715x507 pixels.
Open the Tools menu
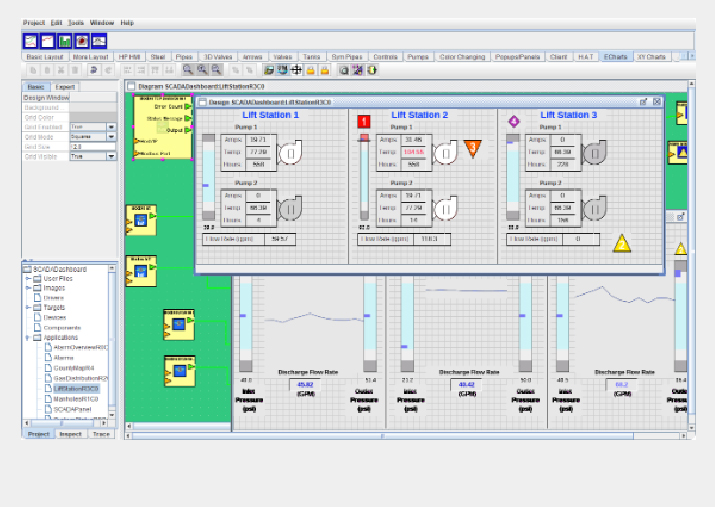[x=76, y=22]
